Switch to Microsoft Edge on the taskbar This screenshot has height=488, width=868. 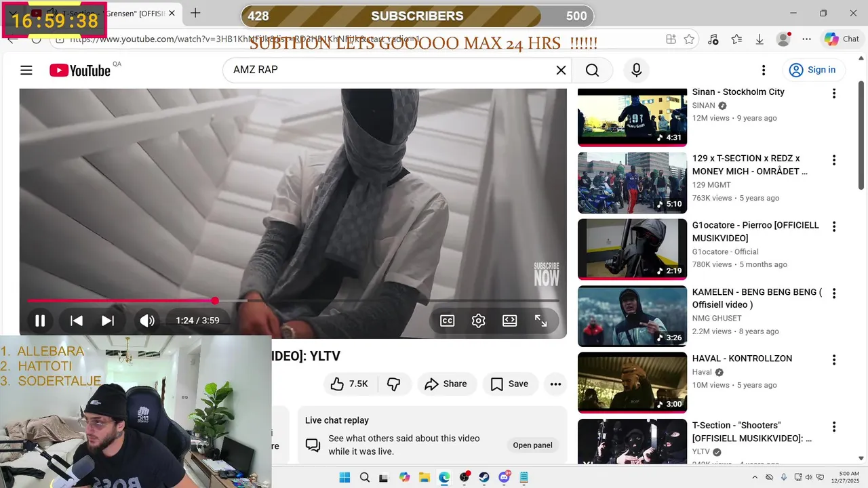[x=444, y=477]
